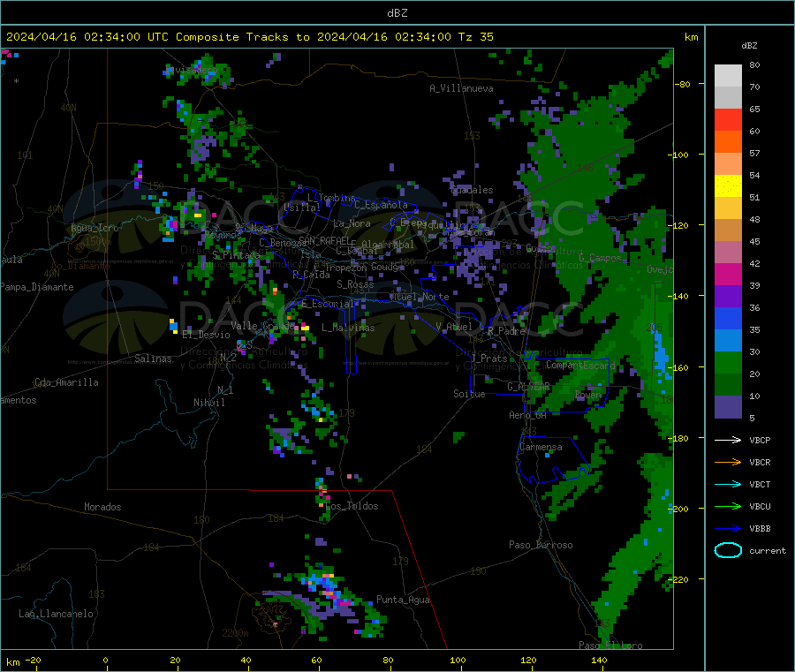Screen dimensions: 795x672
Task: Click the Composite Tracks timestamp header text
Action: (250, 37)
